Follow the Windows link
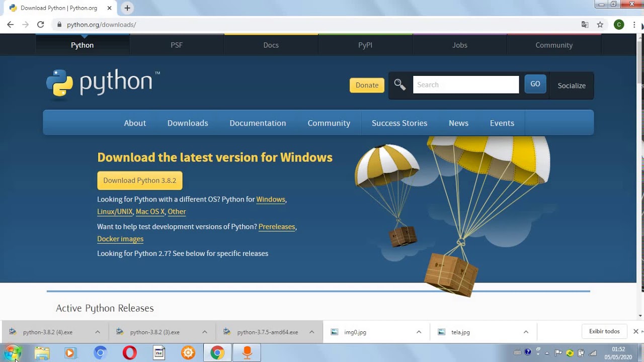Viewport: 644px width, 362px height. coord(271,200)
